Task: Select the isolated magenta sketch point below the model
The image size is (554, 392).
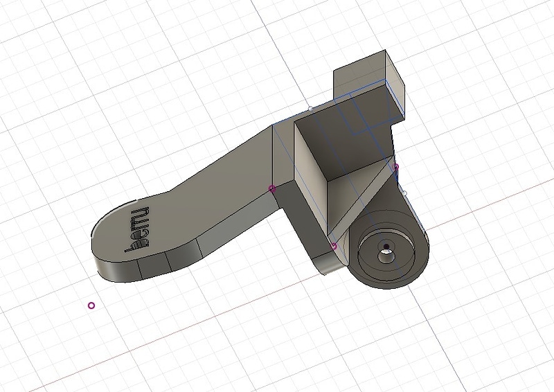Action: [91, 305]
